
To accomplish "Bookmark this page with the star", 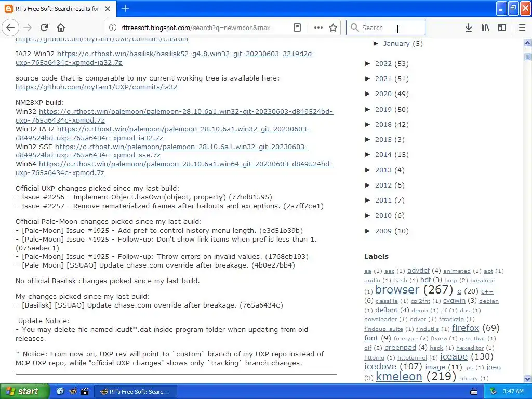I will [333, 28].
